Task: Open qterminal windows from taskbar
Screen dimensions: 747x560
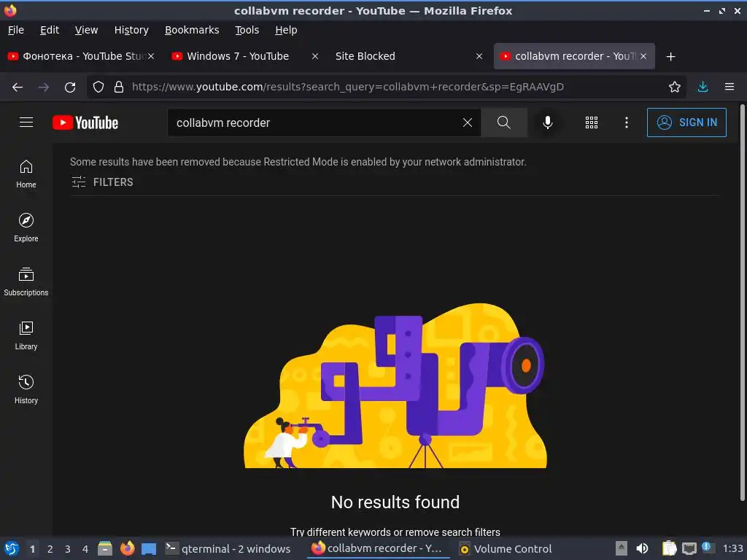Action: [x=228, y=548]
